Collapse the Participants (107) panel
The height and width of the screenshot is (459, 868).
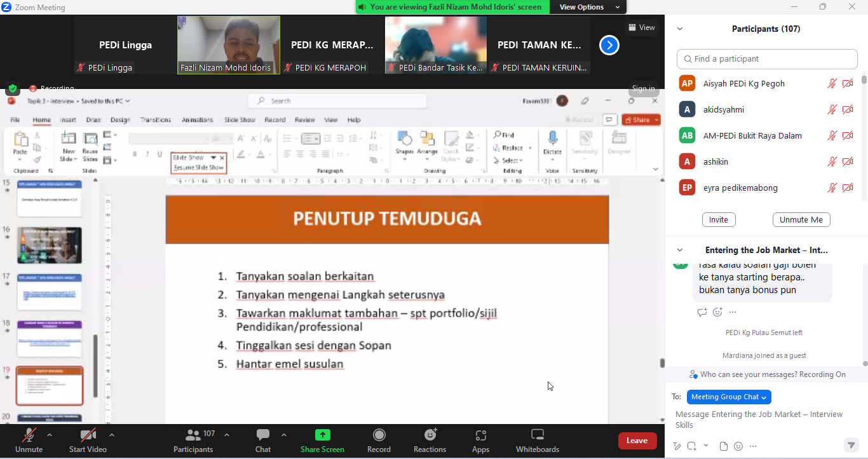point(680,29)
